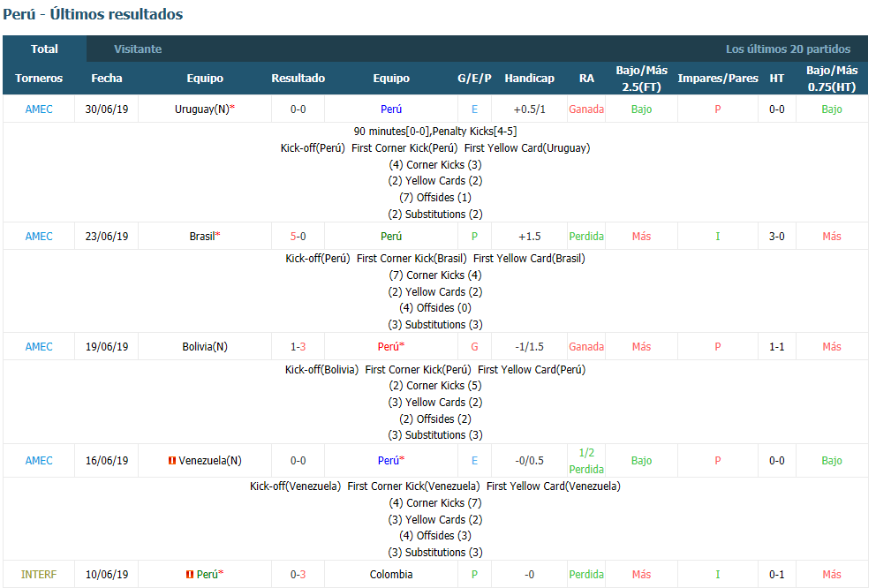Click the Impares/Pares column header
The height and width of the screenshot is (588, 876).
click(717, 79)
